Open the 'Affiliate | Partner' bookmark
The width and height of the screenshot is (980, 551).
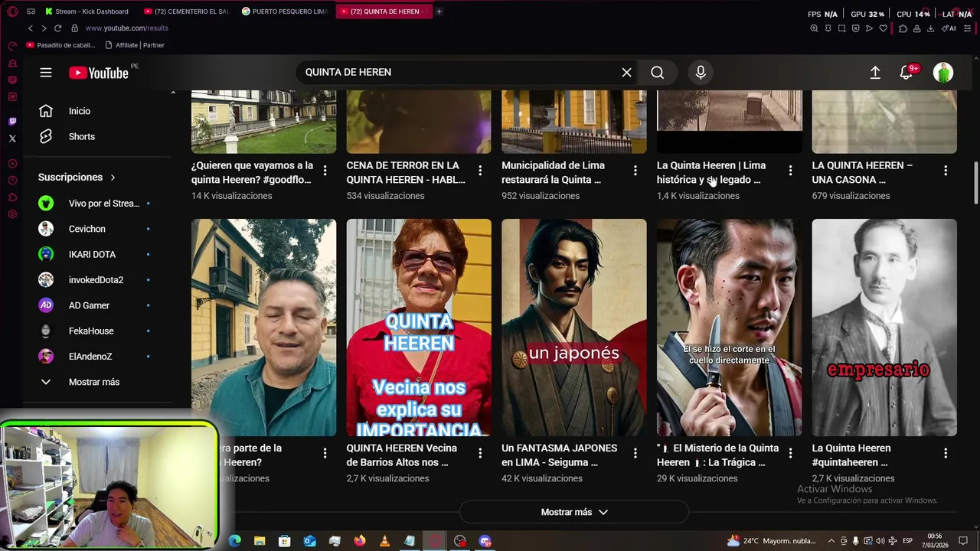[134, 45]
